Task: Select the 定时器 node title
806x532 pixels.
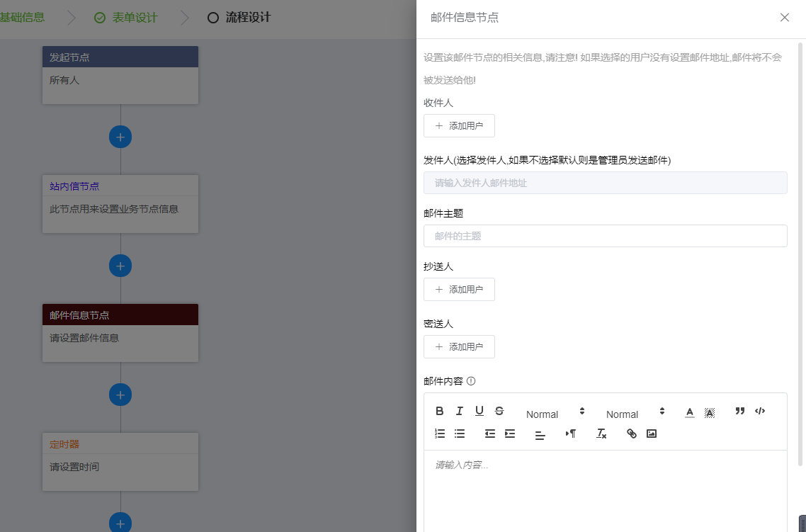Action: click(64, 444)
